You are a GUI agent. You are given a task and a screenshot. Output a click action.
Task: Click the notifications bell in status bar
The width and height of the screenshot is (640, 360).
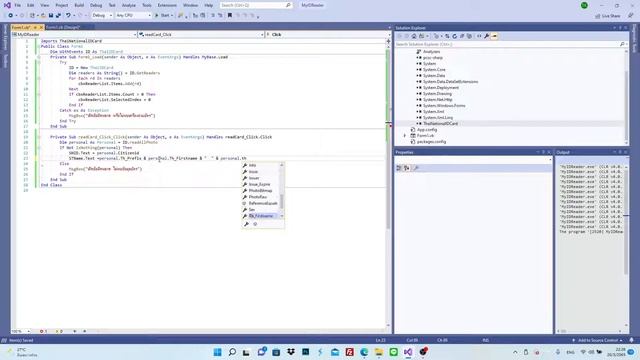pyautogui.click(x=631, y=340)
